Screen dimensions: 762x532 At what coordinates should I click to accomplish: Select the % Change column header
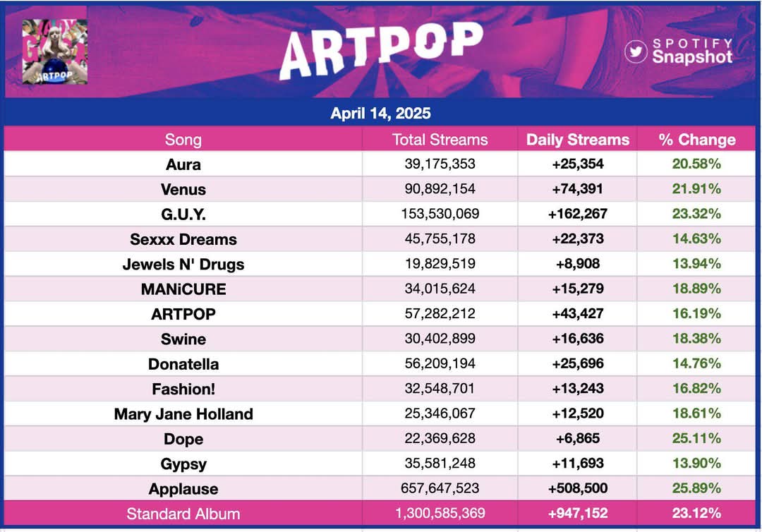pos(697,140)
